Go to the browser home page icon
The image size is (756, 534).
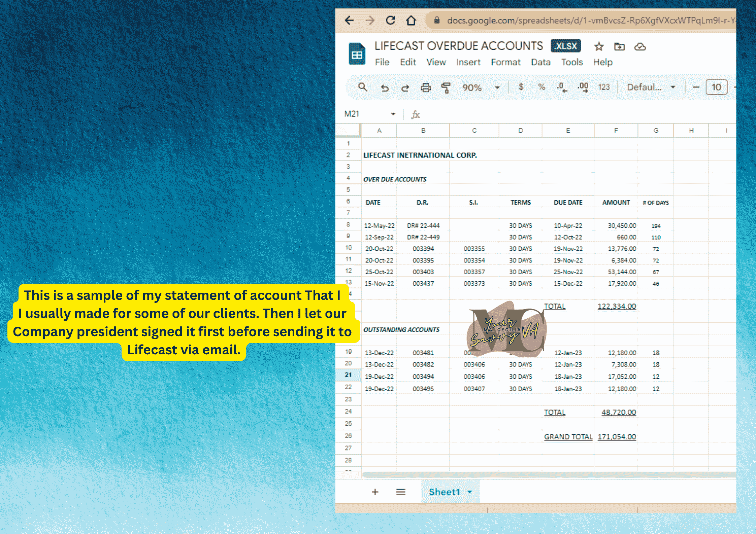[x=411, y=21]
